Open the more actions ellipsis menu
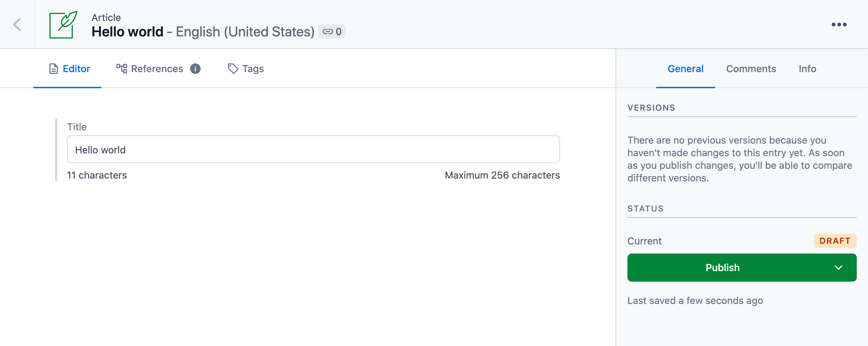Viewport: 868px width, 346px height. [x=839, y=24]
